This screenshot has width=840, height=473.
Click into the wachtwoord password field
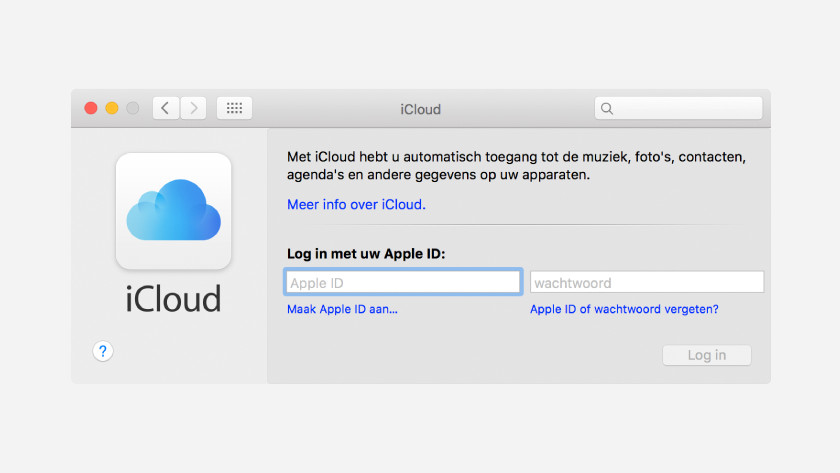[x=647, y=282]
